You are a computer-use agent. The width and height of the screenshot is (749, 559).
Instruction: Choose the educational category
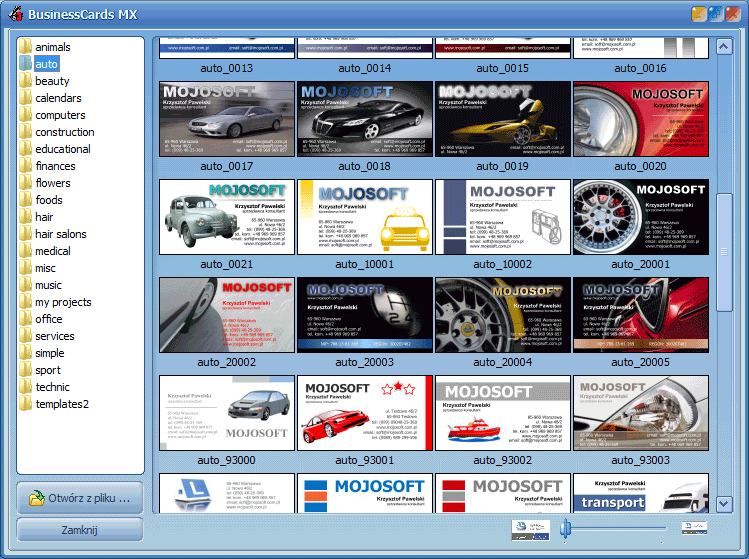click(63, 149)
